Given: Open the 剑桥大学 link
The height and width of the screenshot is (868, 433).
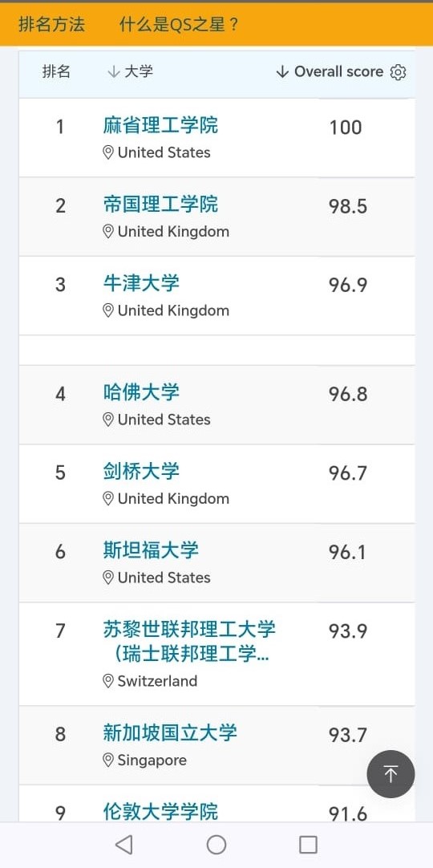Looking at the screenshot, I should coord(141,471).
